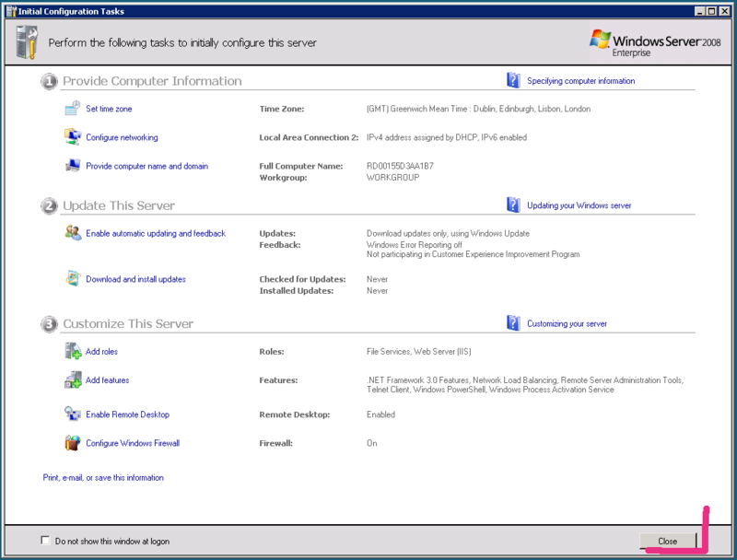Click Not participating in Customer Experience text

tap(473, 254)
